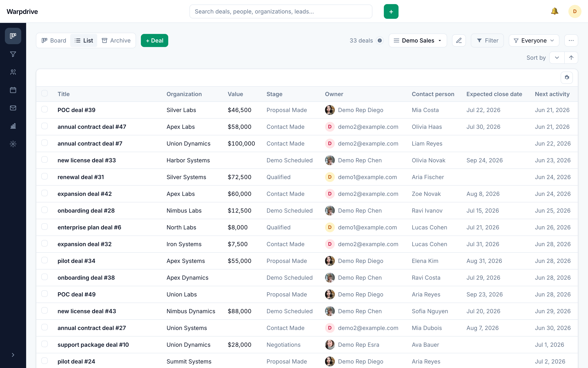Image resolution: width=588 pixels, height=368 pixels.
Task: Open the user avatar D menu
Action: 575,11
